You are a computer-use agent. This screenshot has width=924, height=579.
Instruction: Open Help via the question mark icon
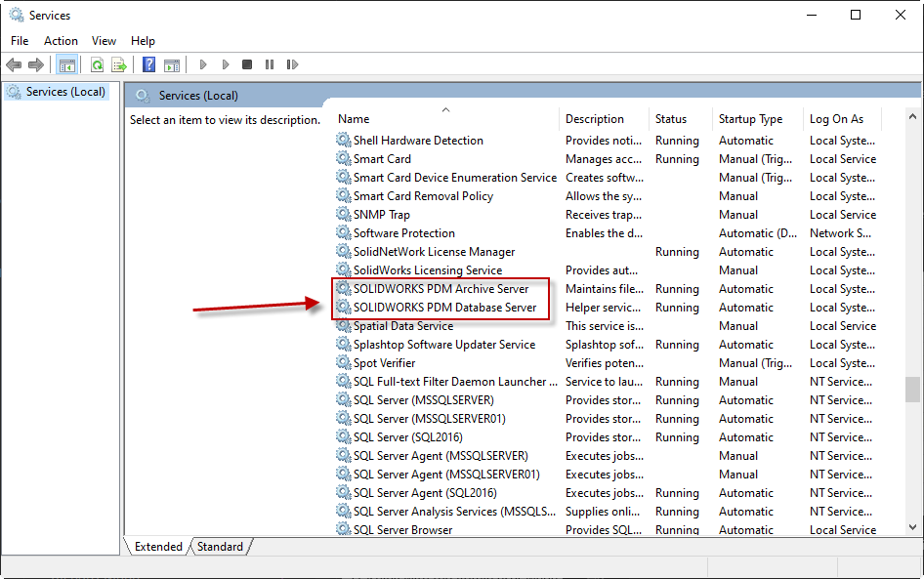coord(149,64)
